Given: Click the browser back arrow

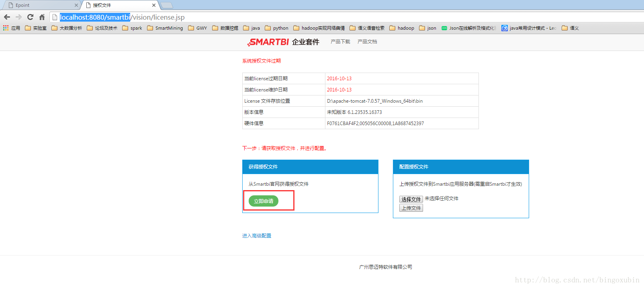Looking at the screenshot, I should [7, 17].
